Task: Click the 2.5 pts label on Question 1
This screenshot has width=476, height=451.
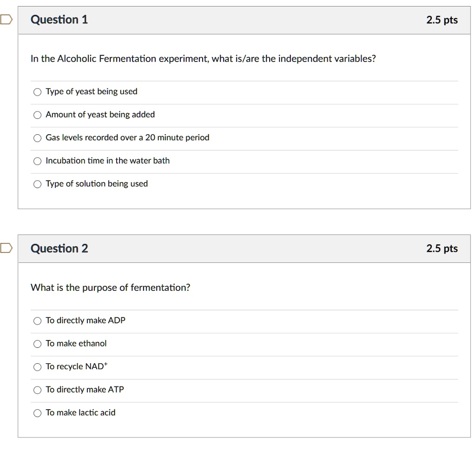Action: tap(442, 20)
